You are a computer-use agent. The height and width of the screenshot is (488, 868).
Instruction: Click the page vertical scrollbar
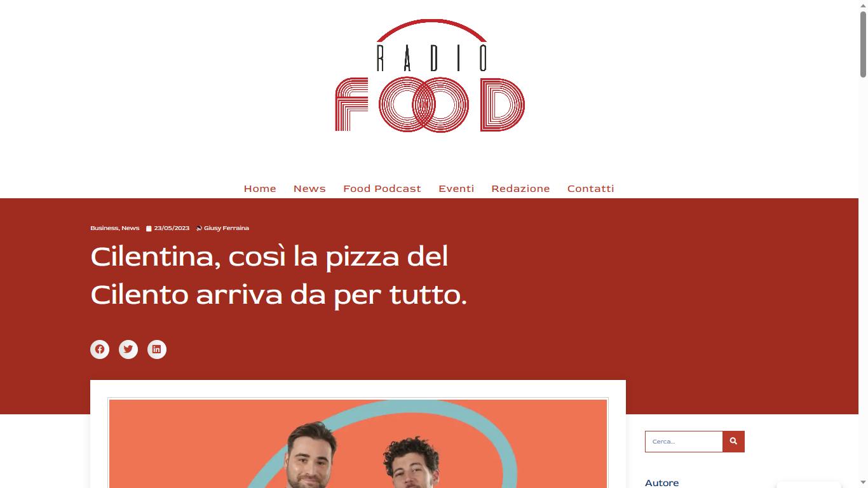(x=863, y=244)
